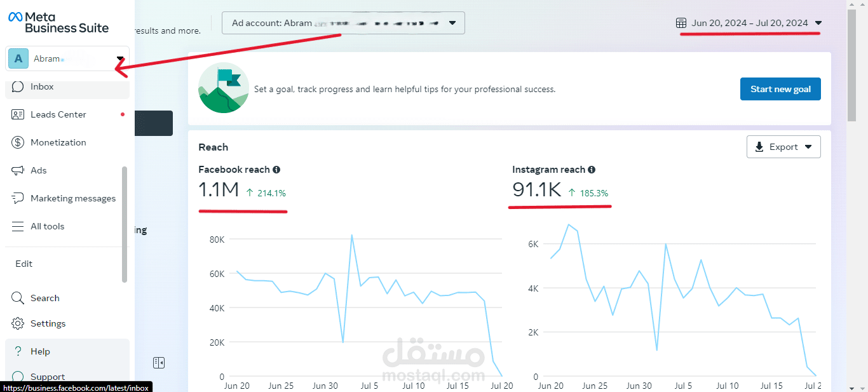This screenshot has width=868, height=392.
Task: Click the page vertical scrollbar thumb
Action: pyautogui.click(x=851, y=64)
